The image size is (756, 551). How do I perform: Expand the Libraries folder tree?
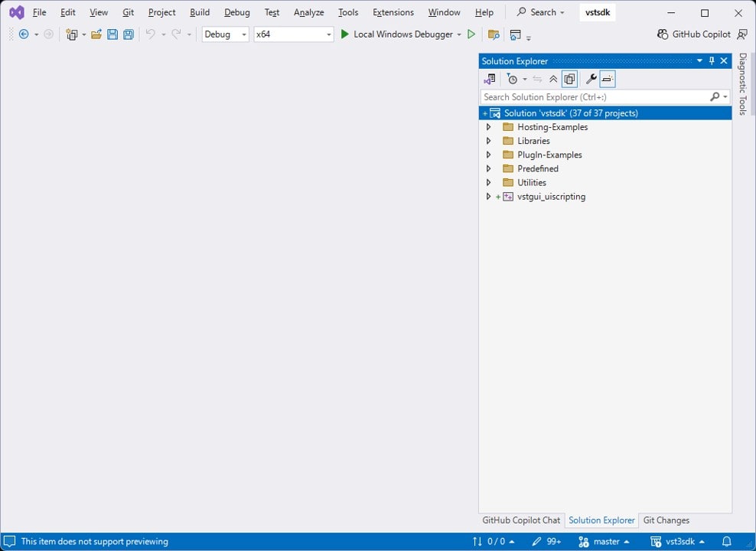click(x=489, y=141)
